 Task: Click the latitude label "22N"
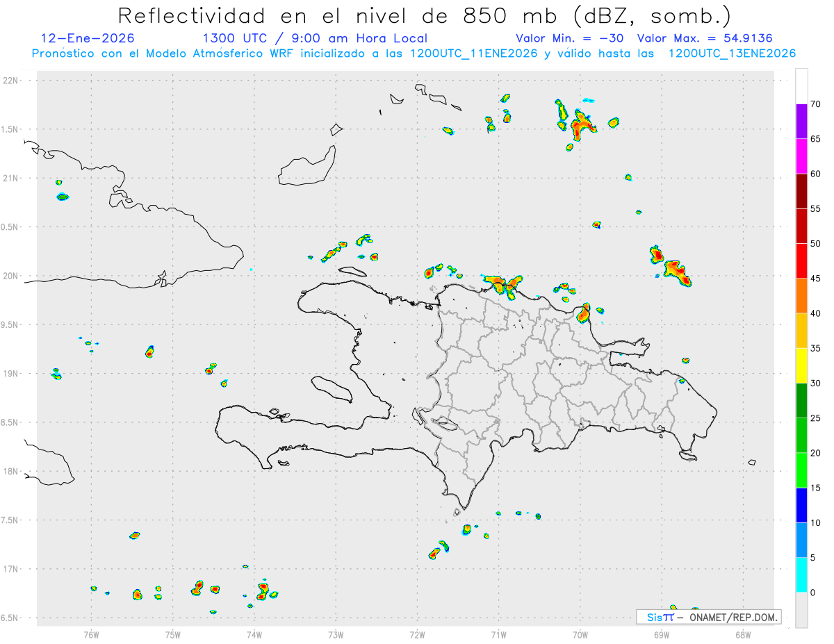point(12,80)
